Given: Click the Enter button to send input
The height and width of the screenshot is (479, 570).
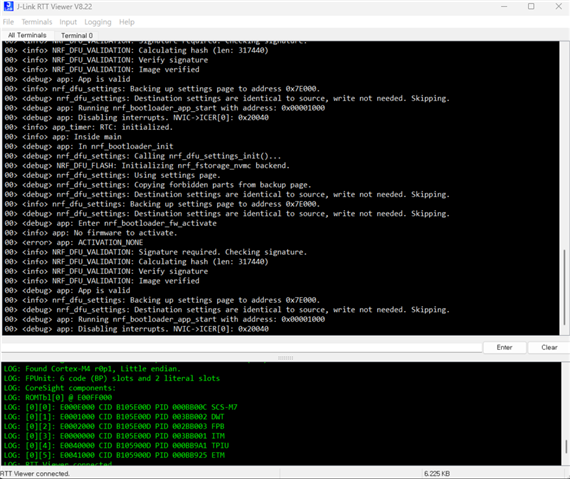Looking at the screenshot, I should click(504, 347).
